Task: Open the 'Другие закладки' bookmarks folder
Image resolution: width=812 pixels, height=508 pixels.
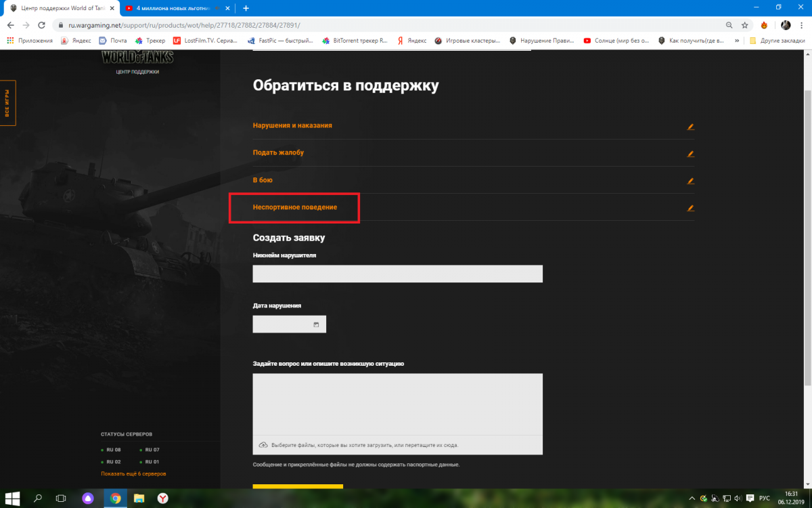Action: (777, 41)
